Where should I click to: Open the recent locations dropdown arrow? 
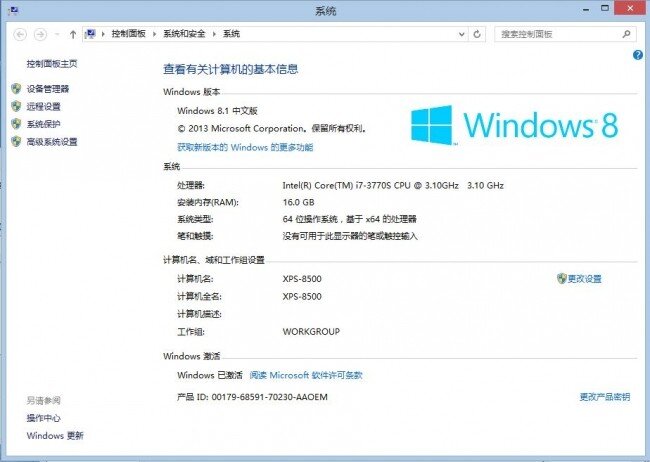click(57, 34)
